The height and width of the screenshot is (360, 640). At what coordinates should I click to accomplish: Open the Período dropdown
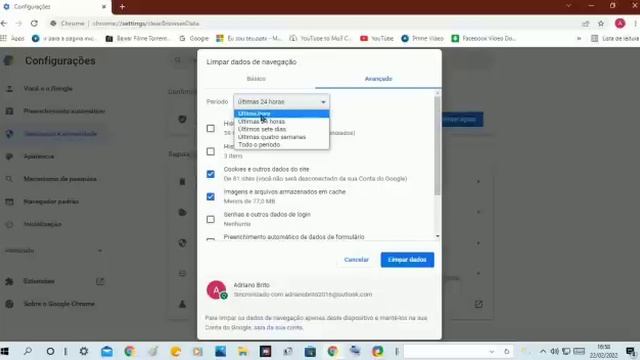pyautogui.click(x=281, y=102)
